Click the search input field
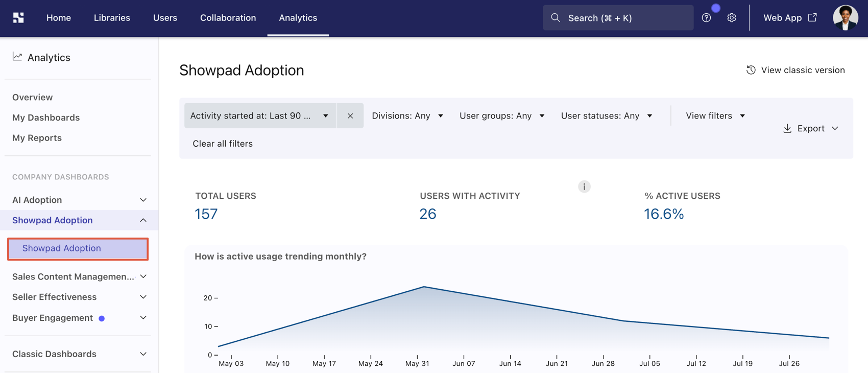 coord(618,18)
